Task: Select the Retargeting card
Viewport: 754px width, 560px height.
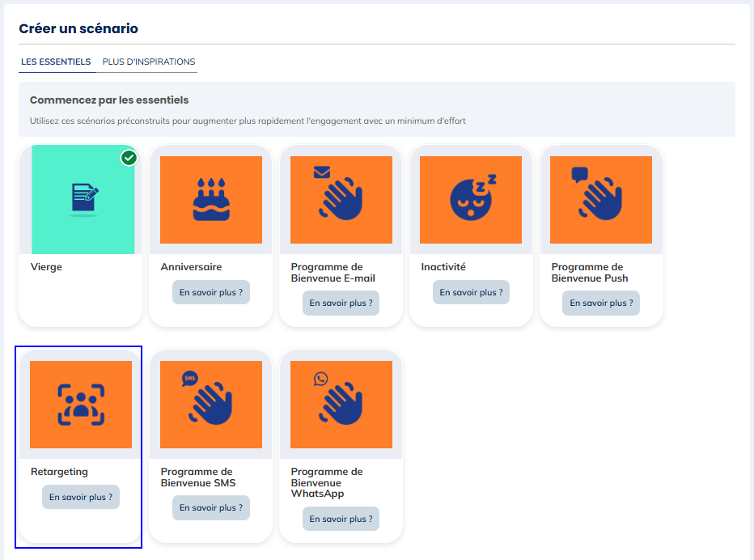Action: [x=78, y=446]
